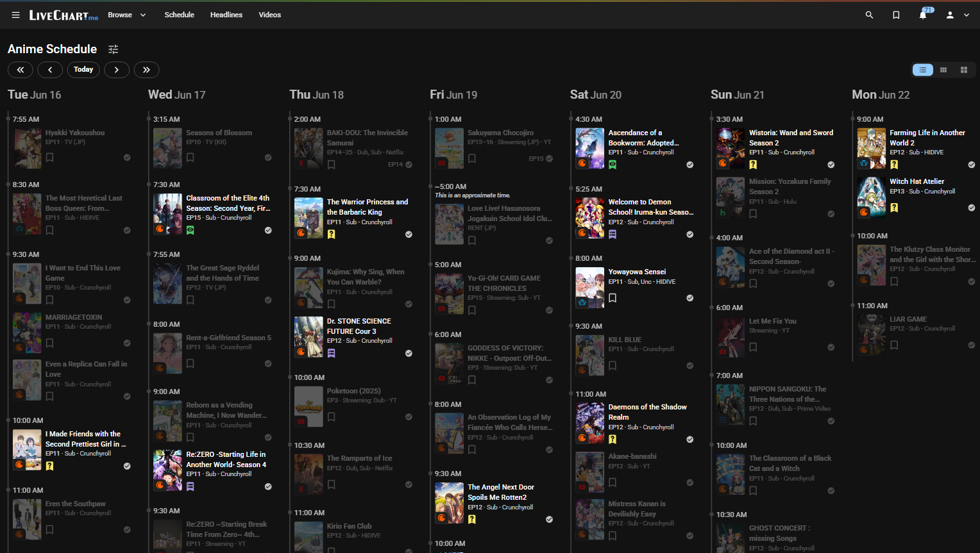The width and height of the screenshot is (980, 553).
Task: Click purple status icon for Re:ZERO Season 4
Action: (190, 486)
